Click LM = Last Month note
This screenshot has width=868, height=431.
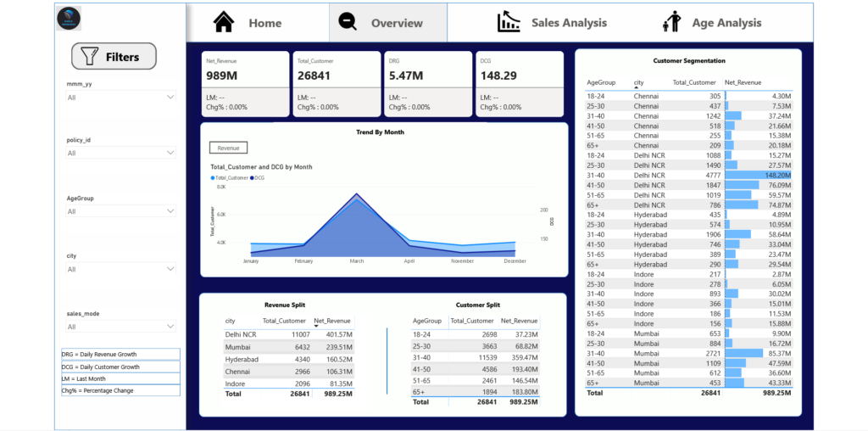[120, 379]
